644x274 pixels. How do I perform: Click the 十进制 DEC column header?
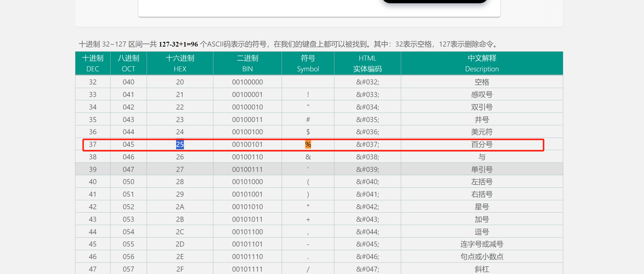(x=93, y=63)
